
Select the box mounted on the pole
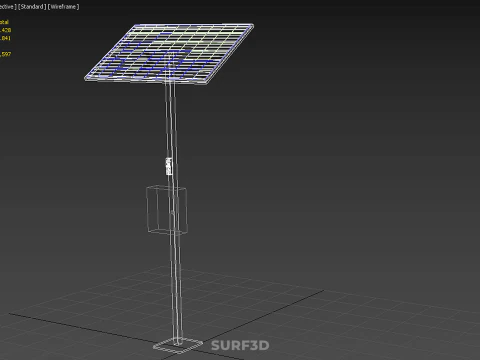(167, 210)
